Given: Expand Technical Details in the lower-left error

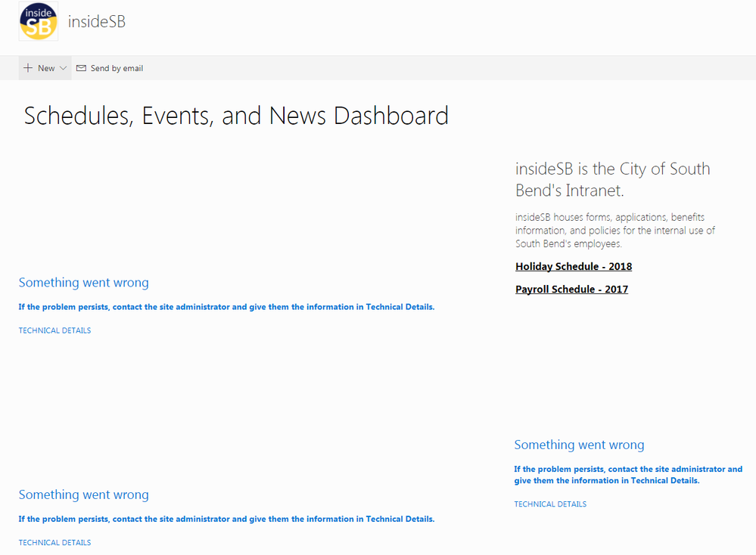Looking at the screenshot, I should [54, 542].
